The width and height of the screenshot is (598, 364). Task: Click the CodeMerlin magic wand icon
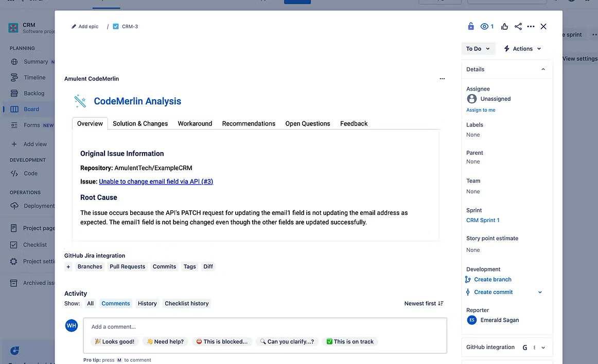point(80,101)
